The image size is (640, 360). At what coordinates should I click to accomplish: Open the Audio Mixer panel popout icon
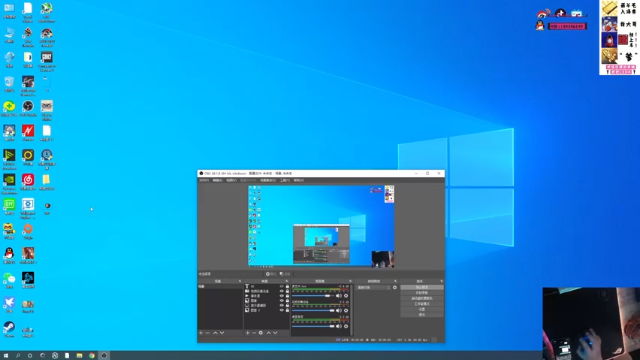click(350, 281)
